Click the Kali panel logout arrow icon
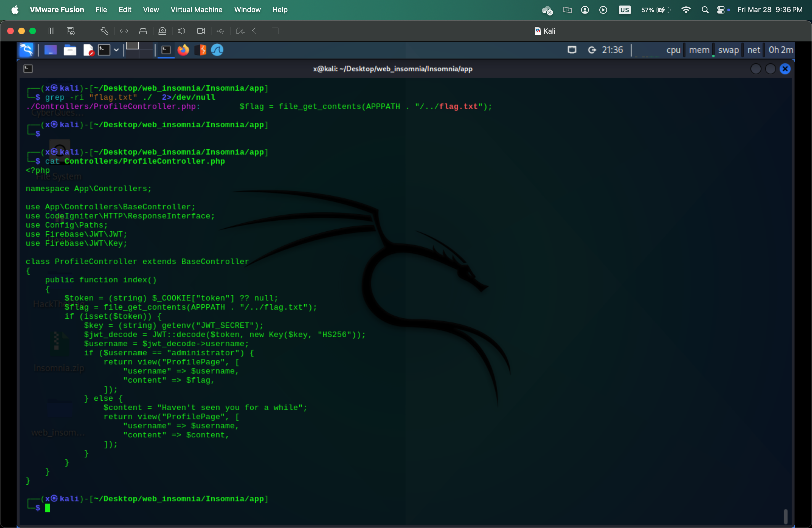Viewport: 812px width, 528px height. pos(592,50)
